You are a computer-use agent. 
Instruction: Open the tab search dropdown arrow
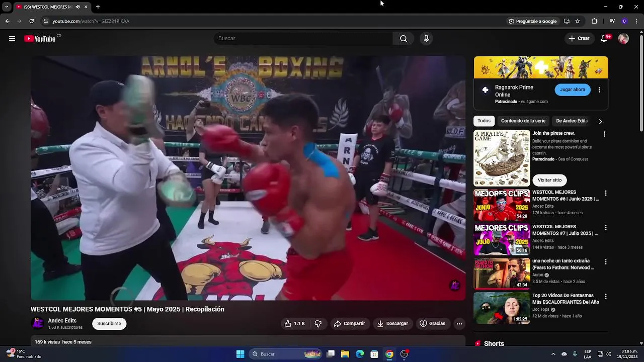tap(7, 7)
